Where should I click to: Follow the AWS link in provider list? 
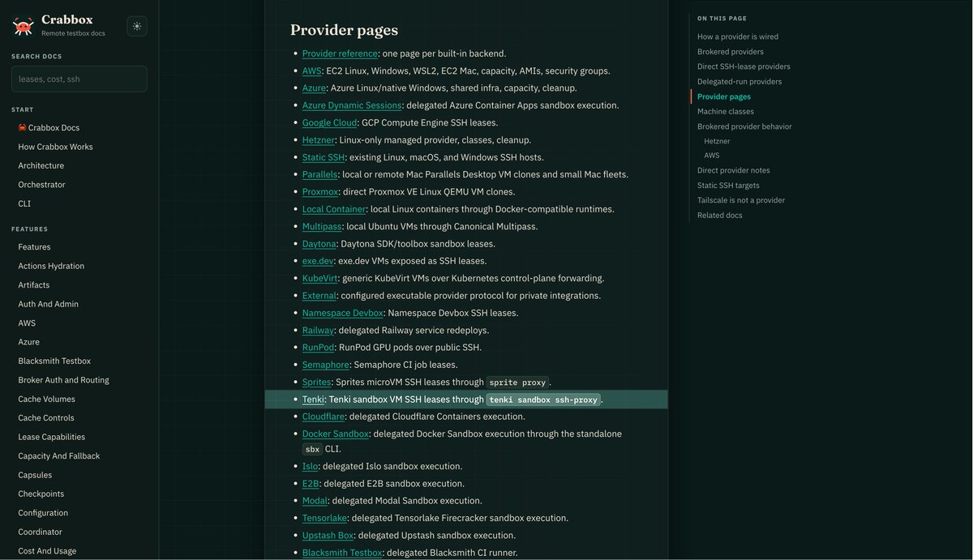311,71
